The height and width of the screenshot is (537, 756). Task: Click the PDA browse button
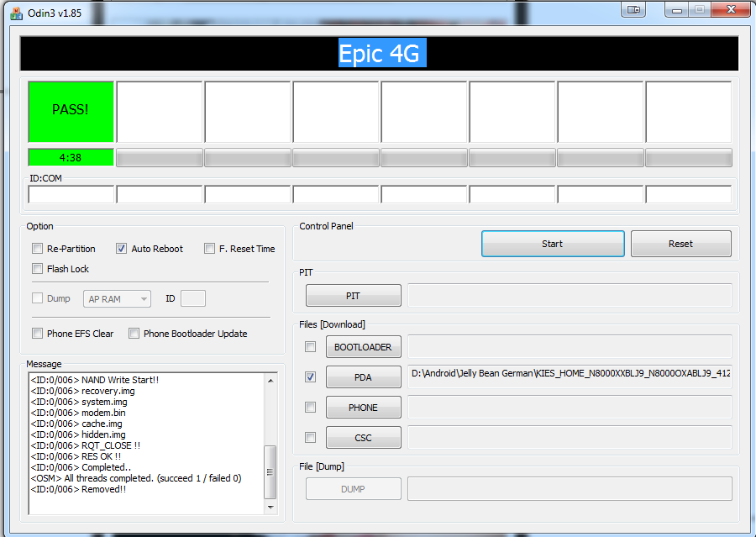tap(364, 377)
